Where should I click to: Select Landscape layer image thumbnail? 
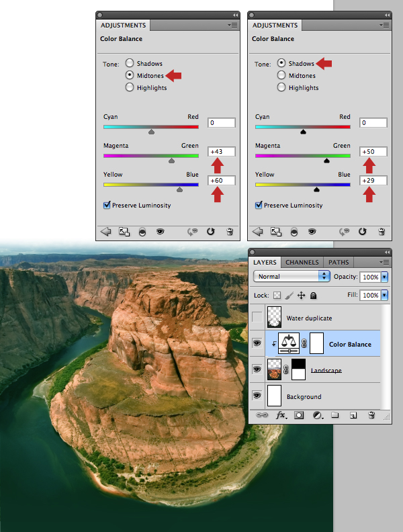click(x=275, y=369)
